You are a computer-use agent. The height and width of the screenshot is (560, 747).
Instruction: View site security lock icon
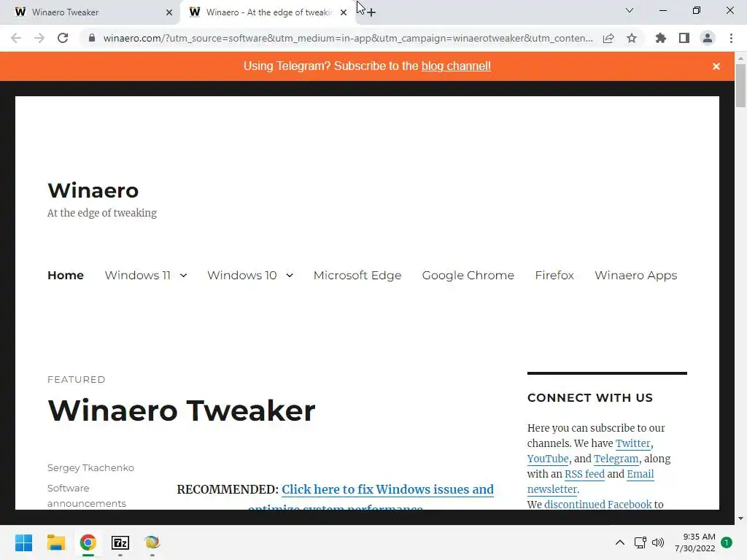[92, 38]
